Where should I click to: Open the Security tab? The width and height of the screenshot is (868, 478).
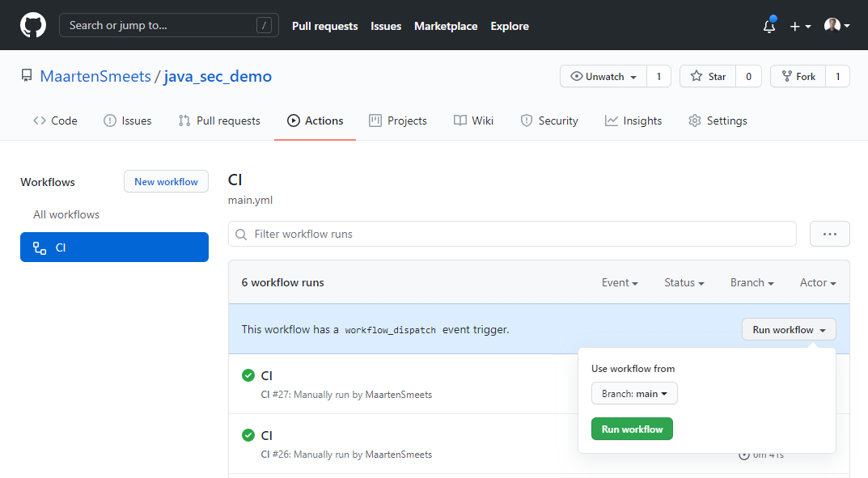pyautogui.click(x=548, y=121)
